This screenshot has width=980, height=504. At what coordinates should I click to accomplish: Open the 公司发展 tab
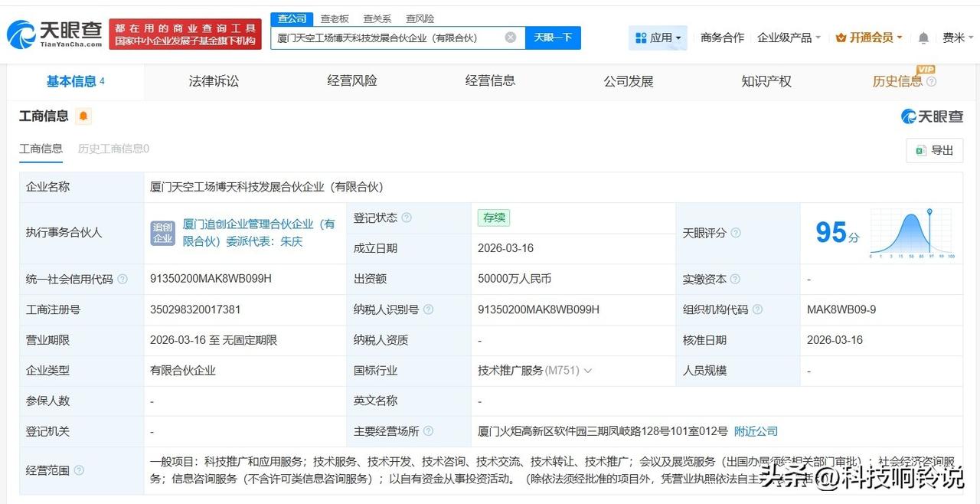(x=629, y=81)
